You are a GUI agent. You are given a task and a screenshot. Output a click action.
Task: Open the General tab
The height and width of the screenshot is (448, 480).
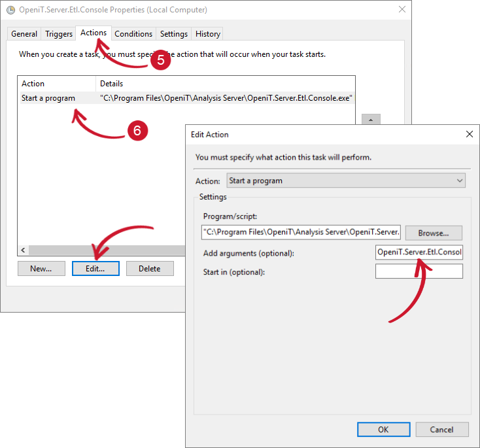click(x=24, y=34)
